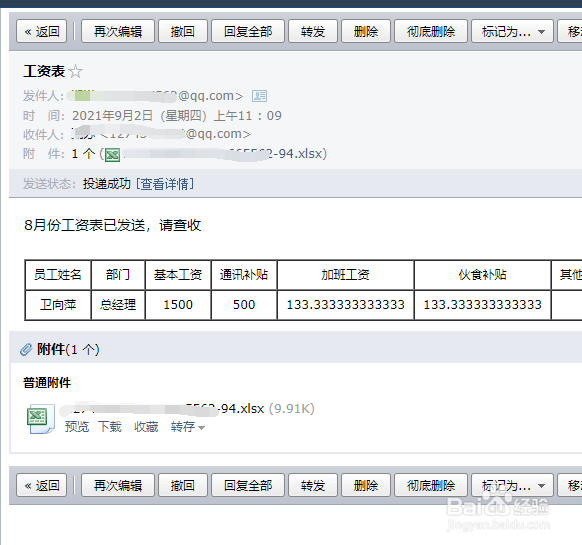Click top 彻底删除 button

tap(431, 32)
